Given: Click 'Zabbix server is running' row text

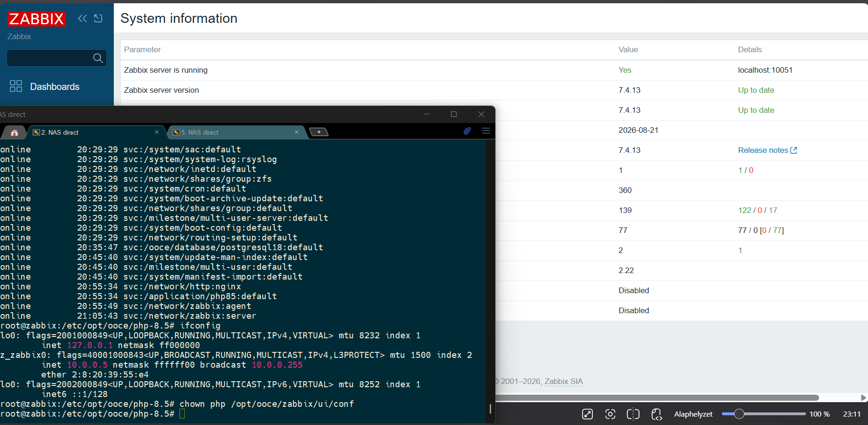Looking at the screenshot, I should click(x=166, y=70).
